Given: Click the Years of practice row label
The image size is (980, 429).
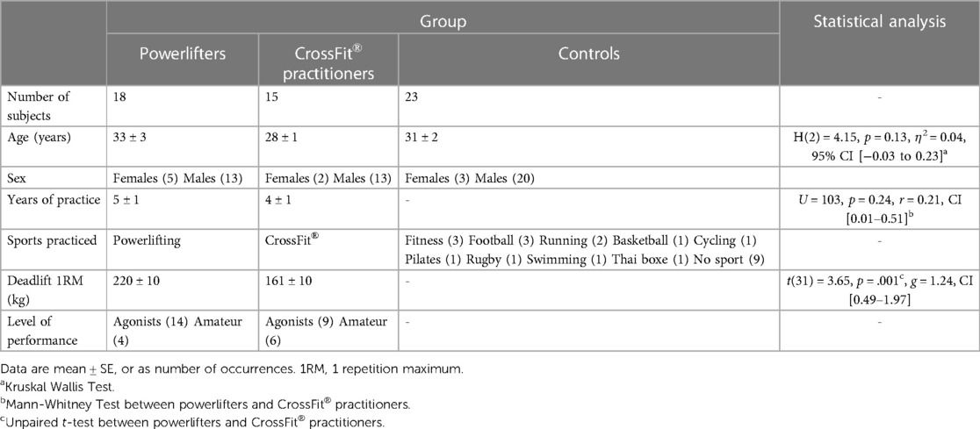Looking at the screenshot, I should pos(53,200).
